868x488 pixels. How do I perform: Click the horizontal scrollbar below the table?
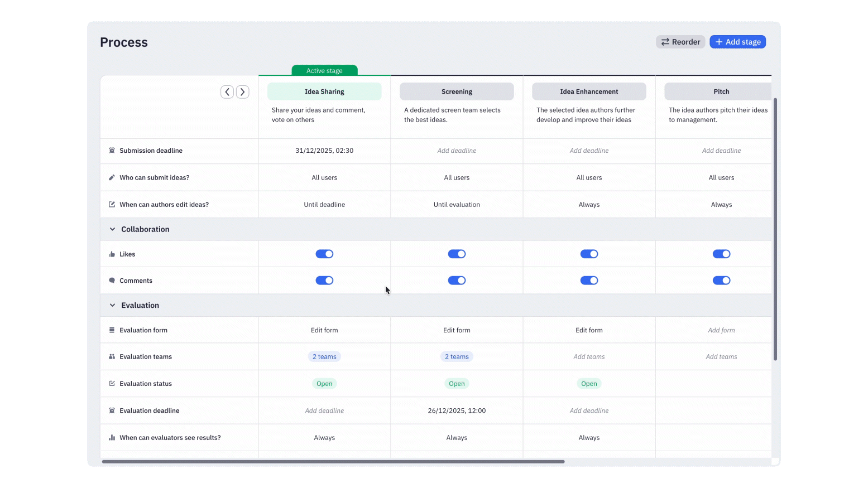click(333, 462)
